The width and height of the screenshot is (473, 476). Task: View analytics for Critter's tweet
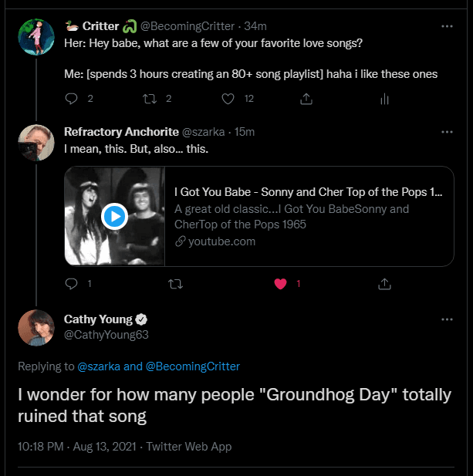pos(384,99)
